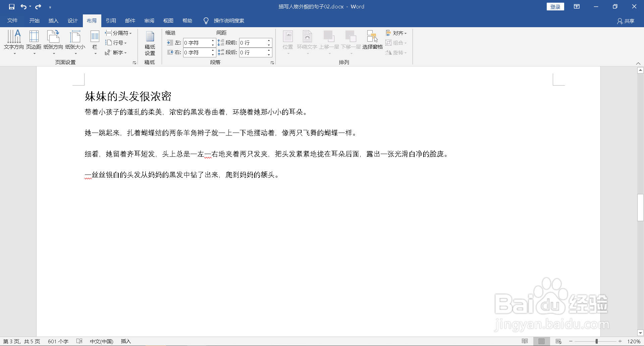Open the 文字方向 text direction tool
Image resolution: width=644 pixels, height=346 pixels.
pos(14,42)
